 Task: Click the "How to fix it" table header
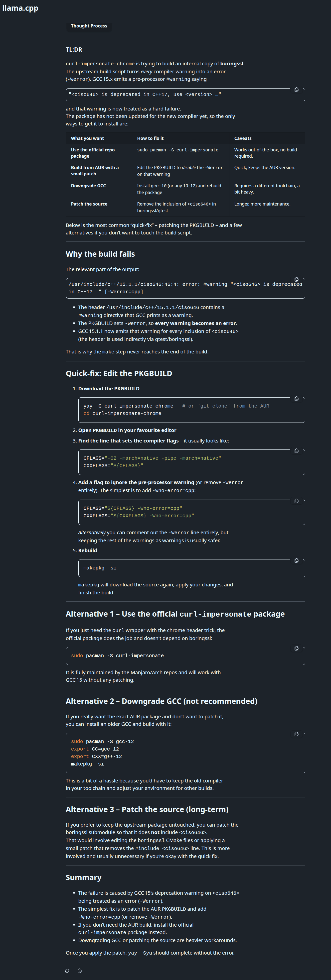151,138
